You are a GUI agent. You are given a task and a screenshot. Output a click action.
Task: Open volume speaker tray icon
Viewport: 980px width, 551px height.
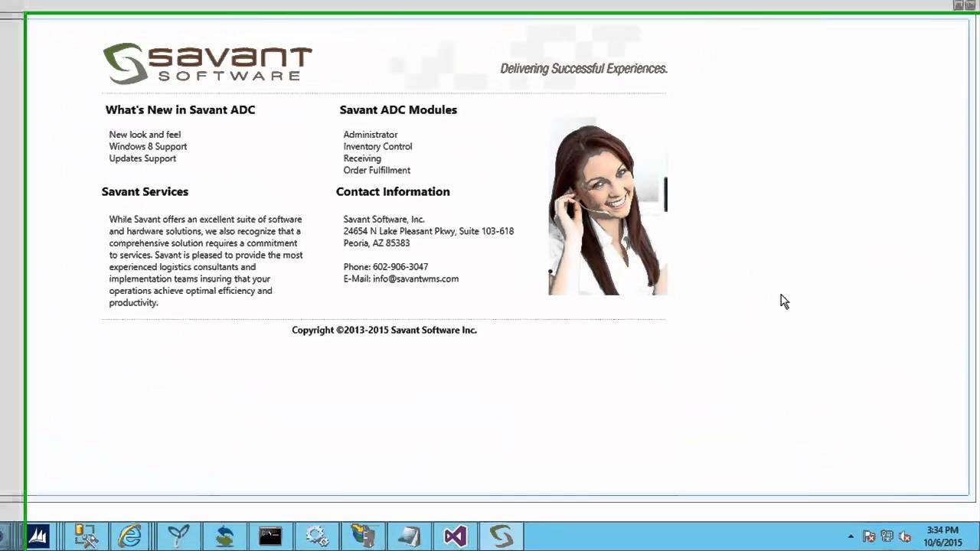(905, 536)
